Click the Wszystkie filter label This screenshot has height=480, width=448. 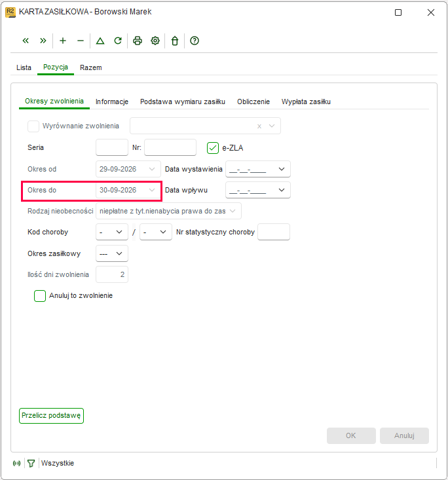58,463
